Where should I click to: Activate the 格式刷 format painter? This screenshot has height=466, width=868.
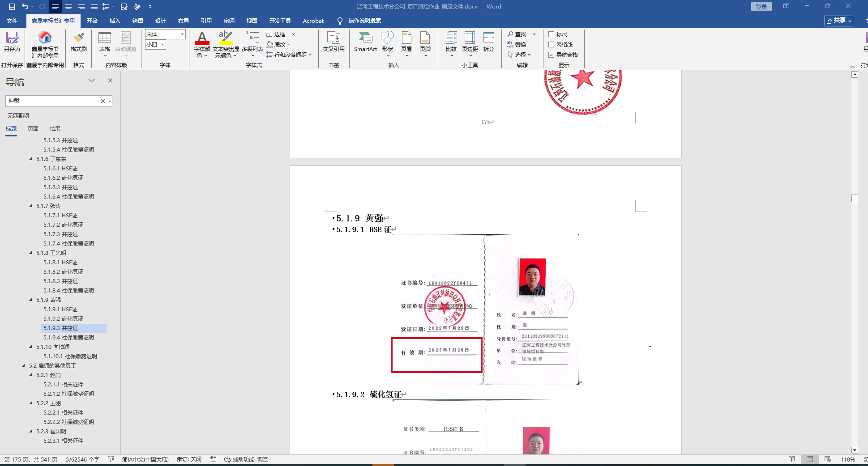coord(79,42)
